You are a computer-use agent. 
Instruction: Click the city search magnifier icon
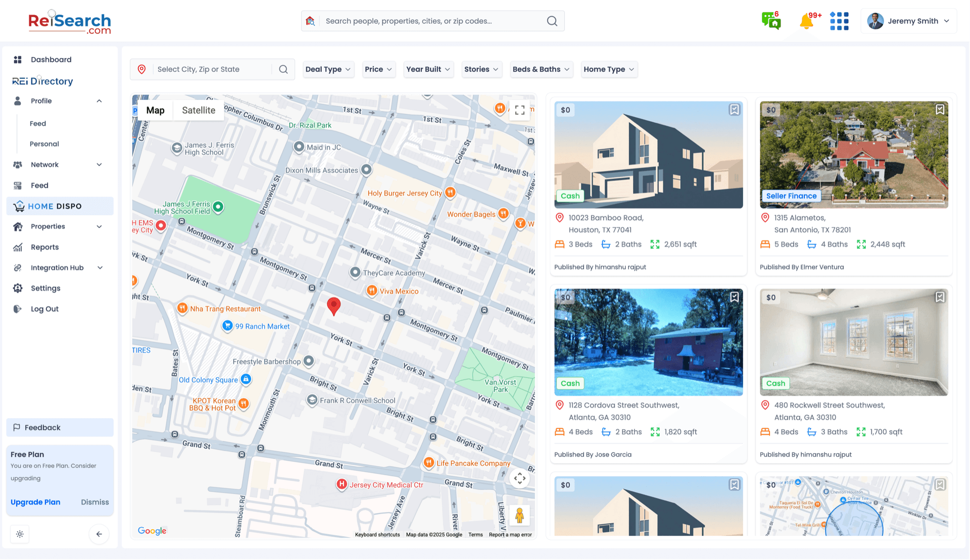point(283,70)
